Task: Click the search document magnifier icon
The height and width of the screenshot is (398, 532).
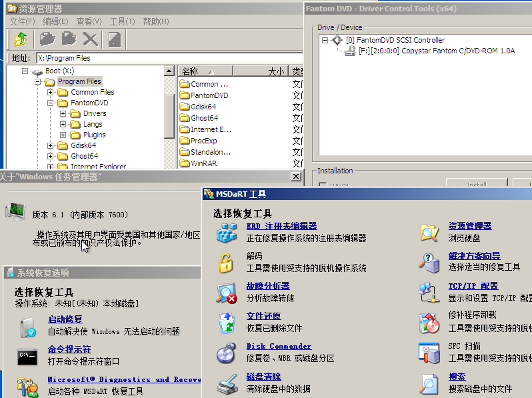Action: pos(429,384)
